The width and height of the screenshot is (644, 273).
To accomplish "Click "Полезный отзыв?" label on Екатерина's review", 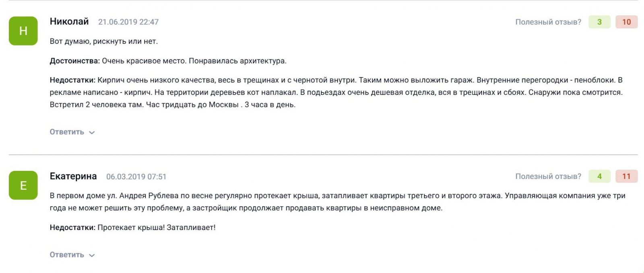I will point(548,177).
